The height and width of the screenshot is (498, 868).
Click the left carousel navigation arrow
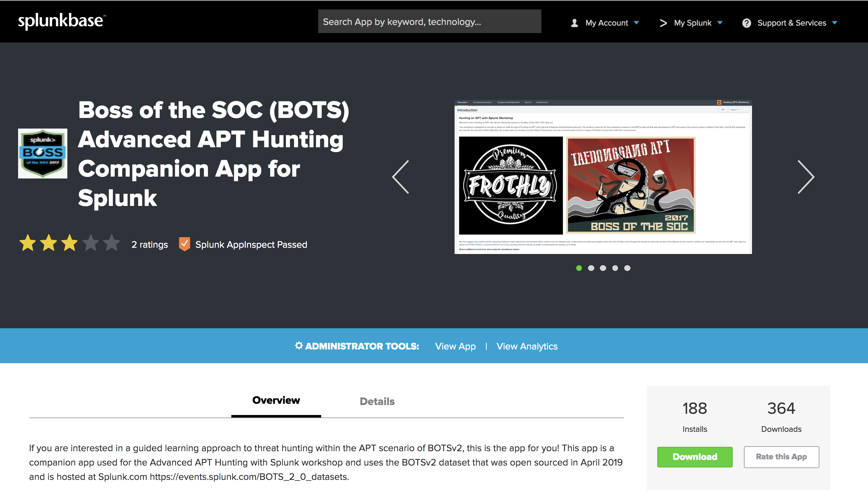(x=400, y=177)
